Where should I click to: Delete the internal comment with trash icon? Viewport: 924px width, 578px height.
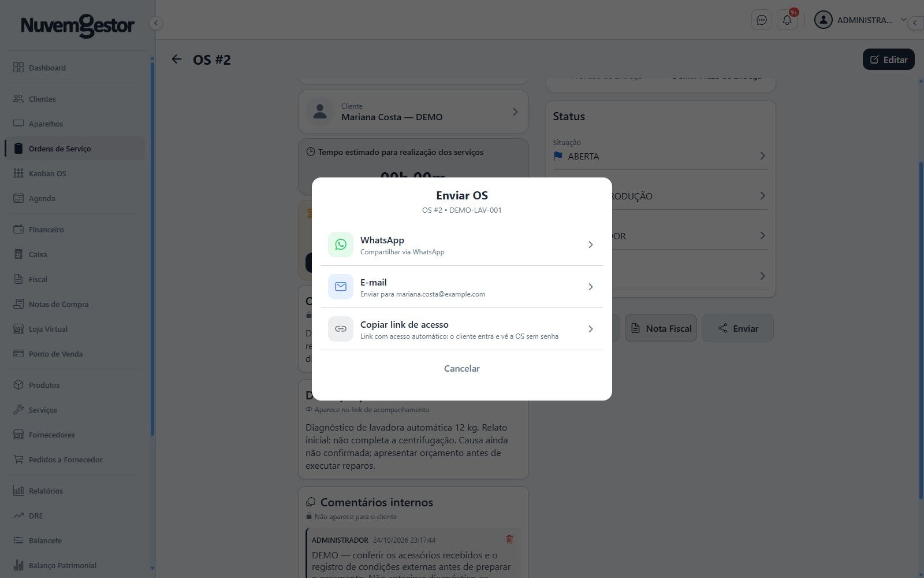509,539
